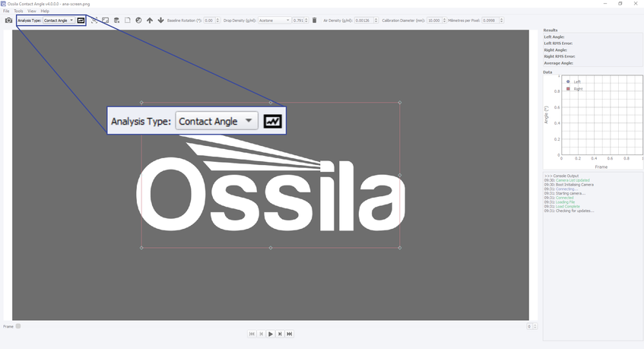Click the Ossila app icon in title bar
The width and height of the screenshot is (644, 349).
click(x=3, y=4)
